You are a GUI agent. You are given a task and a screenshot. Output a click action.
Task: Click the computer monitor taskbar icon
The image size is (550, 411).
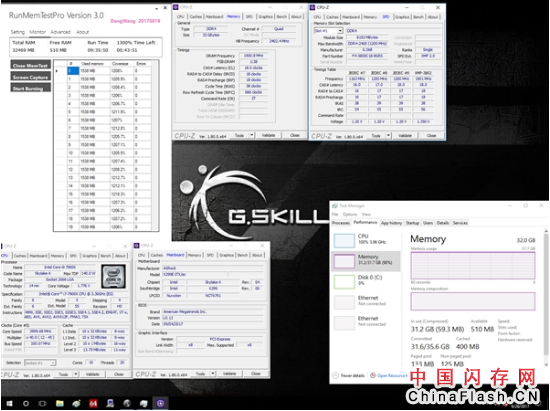[x=110, y=404]
